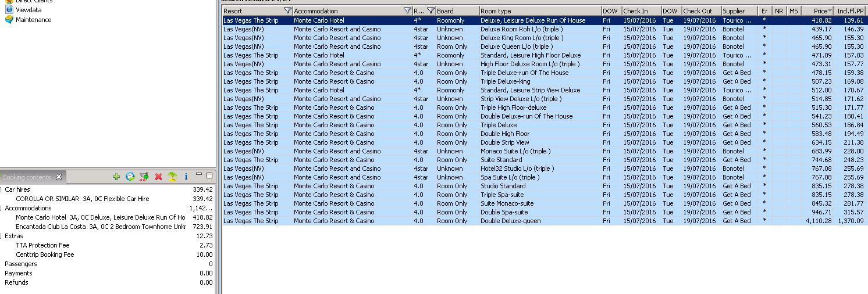
Task: Select the Deluxe Queen L/o (triple) row
Action: click(x=545, y=46)
